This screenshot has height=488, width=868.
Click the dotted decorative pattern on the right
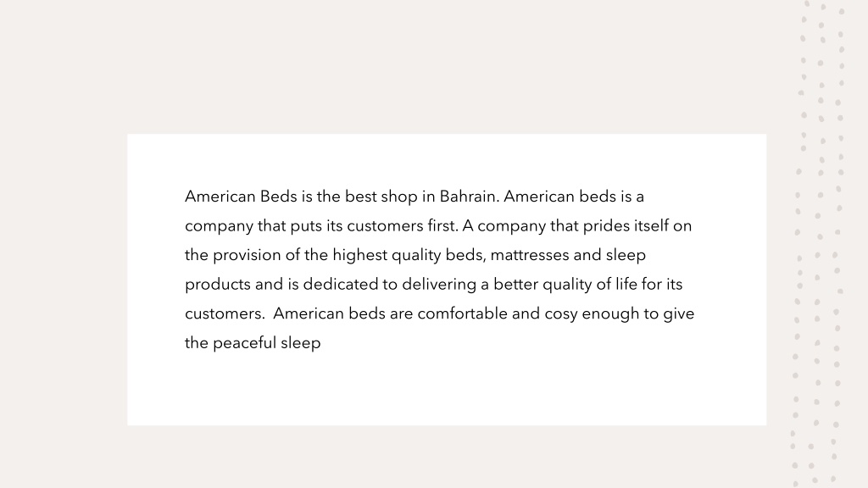coord(818,243)
